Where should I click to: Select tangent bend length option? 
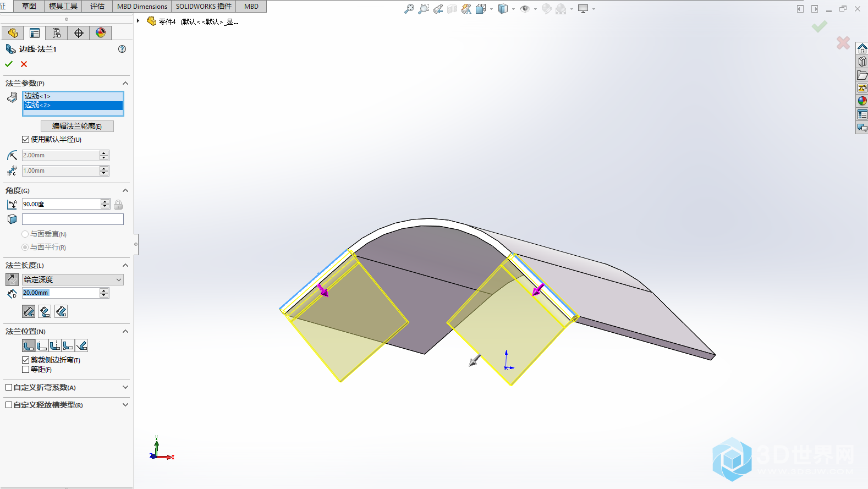click(61, 311)
